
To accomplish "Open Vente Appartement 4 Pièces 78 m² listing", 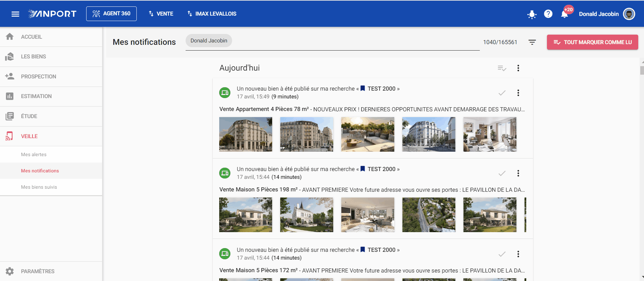I will 264,109.
